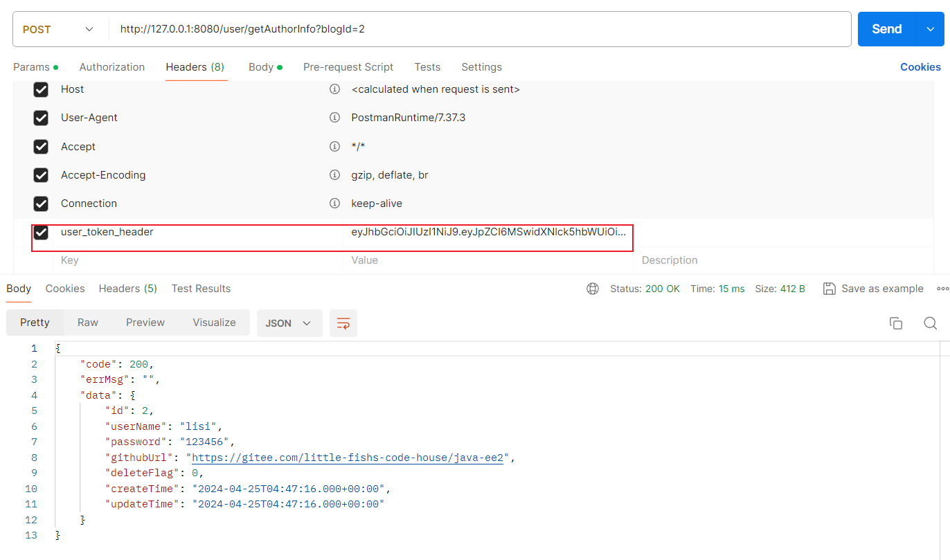
Task: Uncheck the Connection header
Action: click(x=40, y=203)
